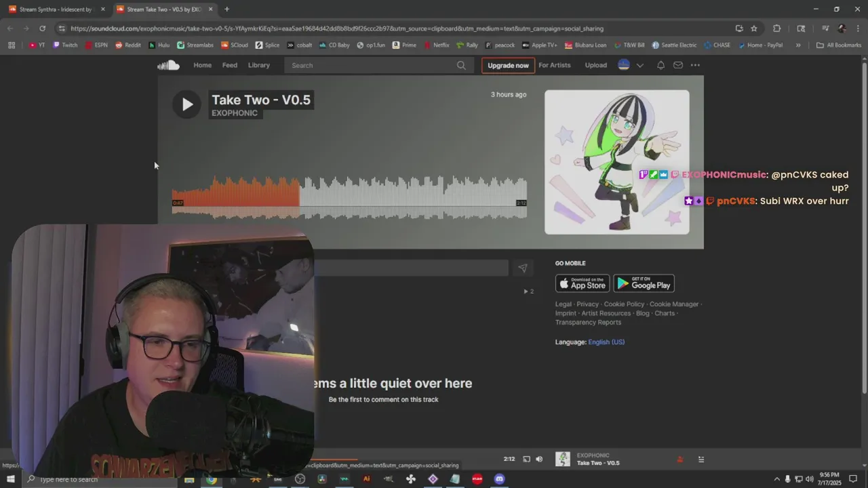Click the cast icon in player bar
This screenshot has height=488, width=868.
[526, 459]
